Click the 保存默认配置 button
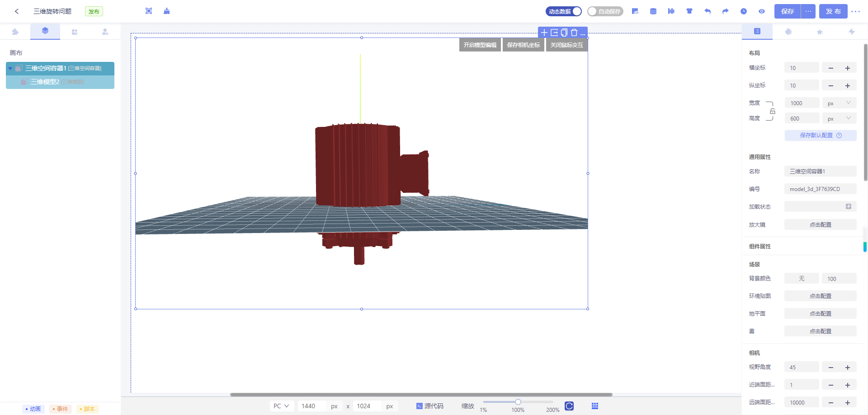The width and height of the screenshot is (868, 415). [x=821, y=135]
